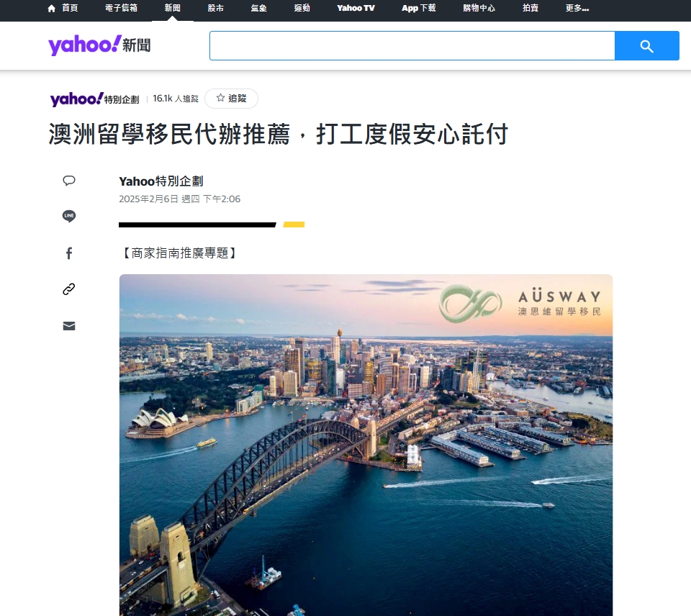The image size is (691, 616).
Task: Click the home house icon
Action: pos(52,9)
